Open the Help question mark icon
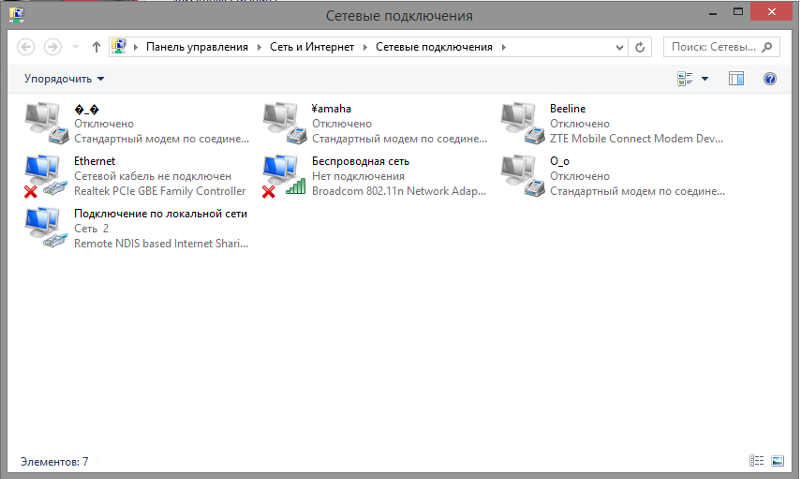 click(x=770, y=79)
